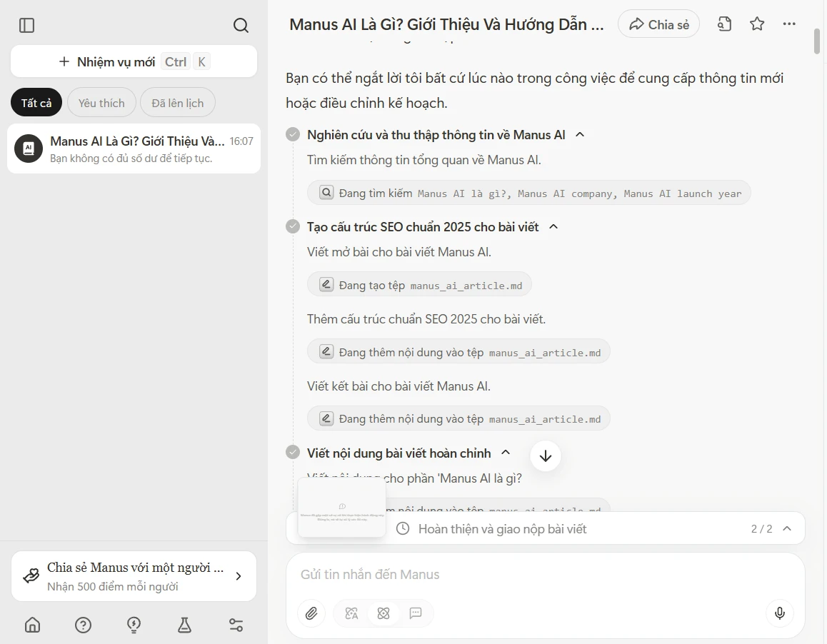Viewport: 827px width, 644px height.
Task: Open the three-dot more options menu
Action: point(790,24)
